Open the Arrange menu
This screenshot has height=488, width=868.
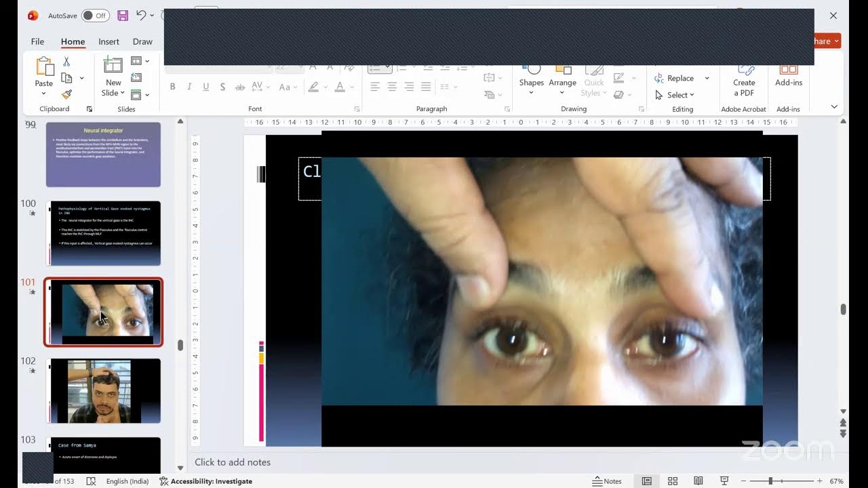pyautogui.click(x=562, y=80)
